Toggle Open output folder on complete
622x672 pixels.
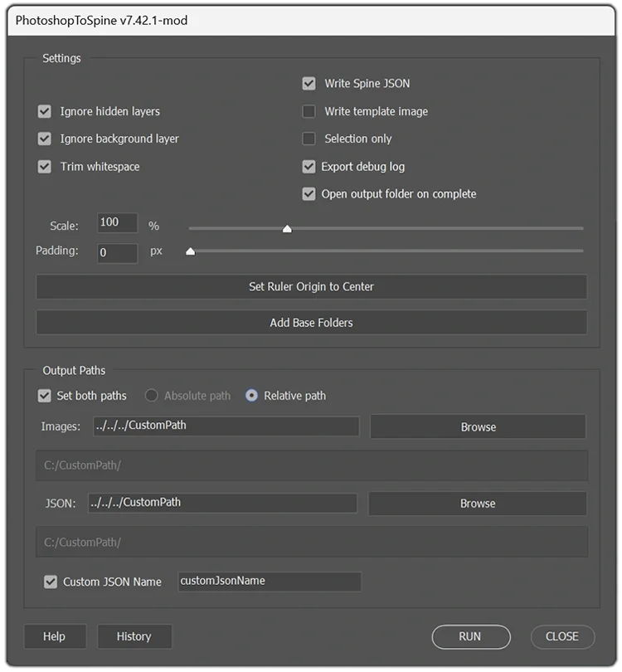pos(309,194)
